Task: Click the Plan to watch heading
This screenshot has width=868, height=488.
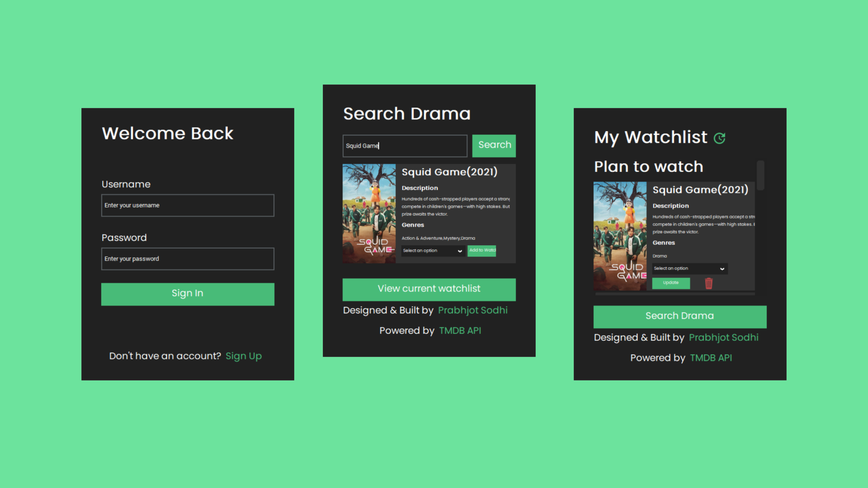Action: (649, 167)
